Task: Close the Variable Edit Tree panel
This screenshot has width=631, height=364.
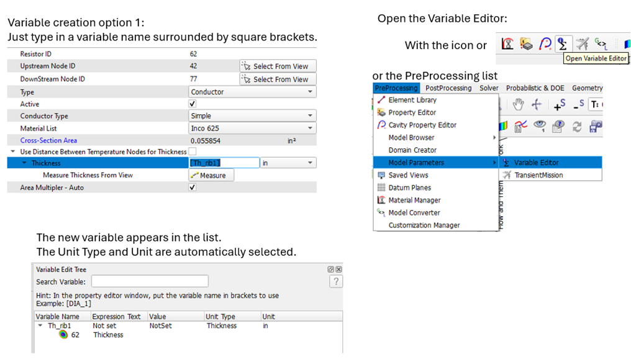Action: coord(339,270)
